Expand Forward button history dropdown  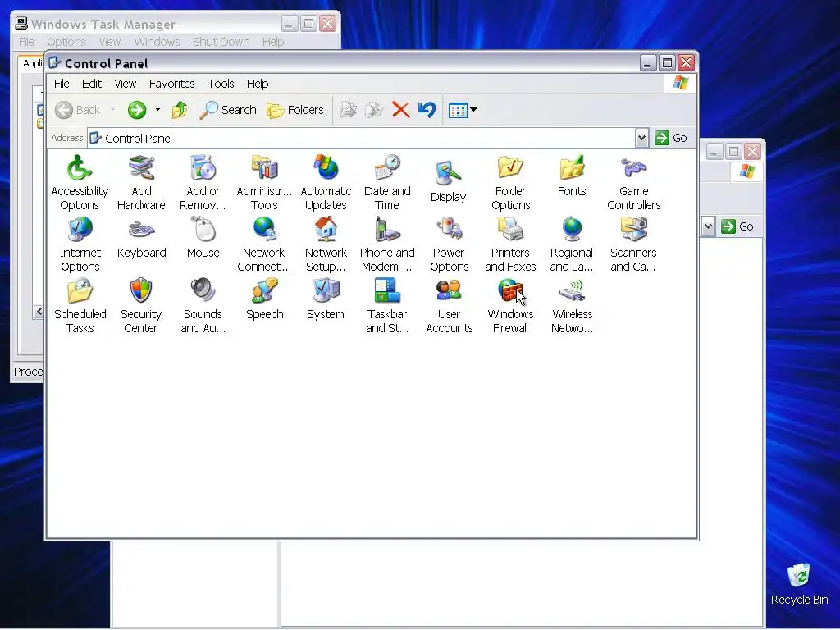pyautogui.click(x=157, y=110)
